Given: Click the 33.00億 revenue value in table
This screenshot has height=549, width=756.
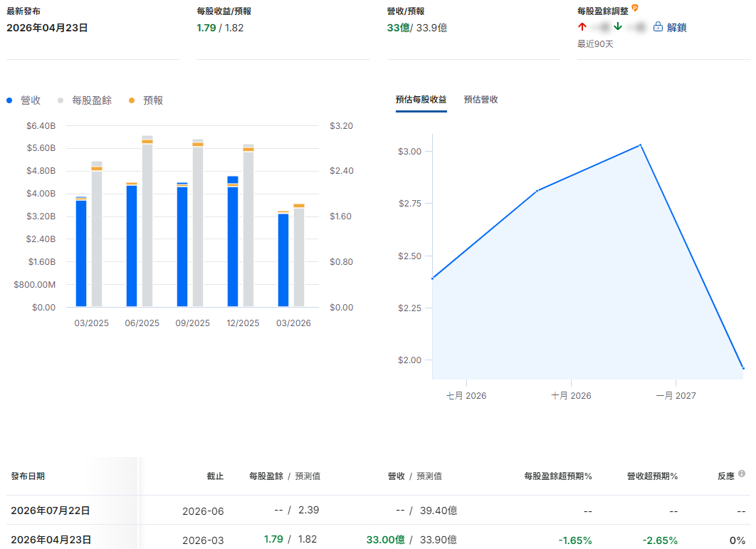Looking at the screenshot, I should 385,540.
